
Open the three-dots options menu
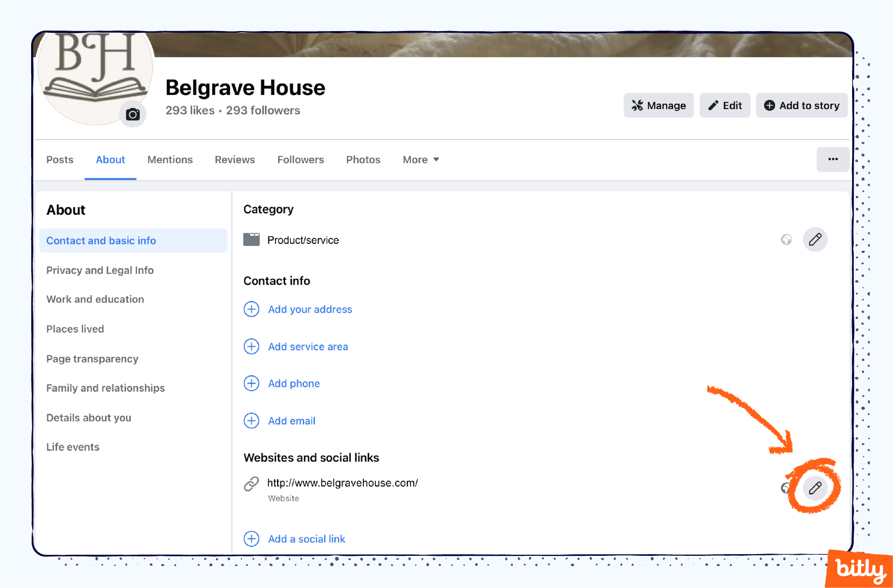(x=832, y=159)
